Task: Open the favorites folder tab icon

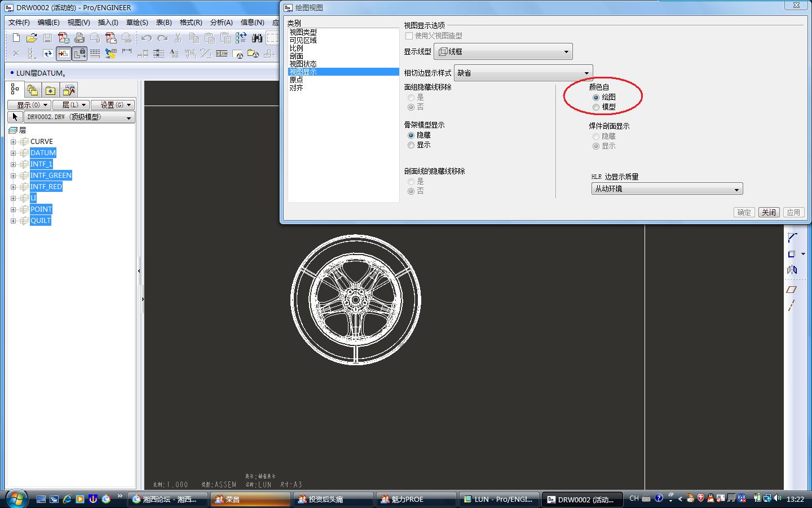Action: click(51, 90)
